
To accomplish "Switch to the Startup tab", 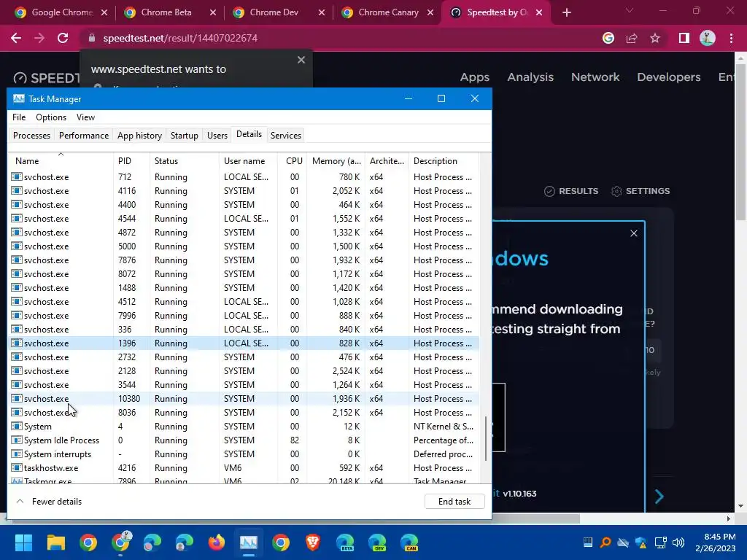I will (x=185, y=135).
